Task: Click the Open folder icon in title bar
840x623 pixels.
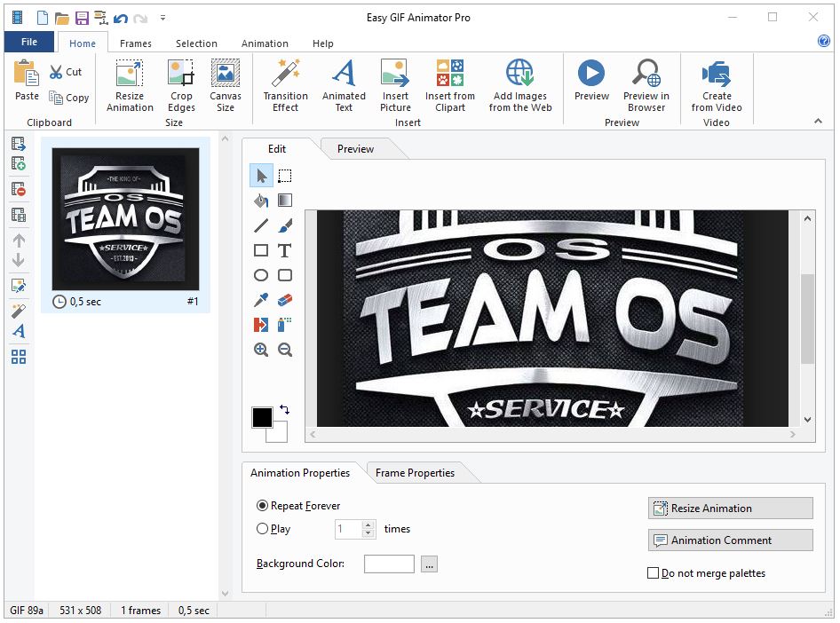Action: [62, 19]
